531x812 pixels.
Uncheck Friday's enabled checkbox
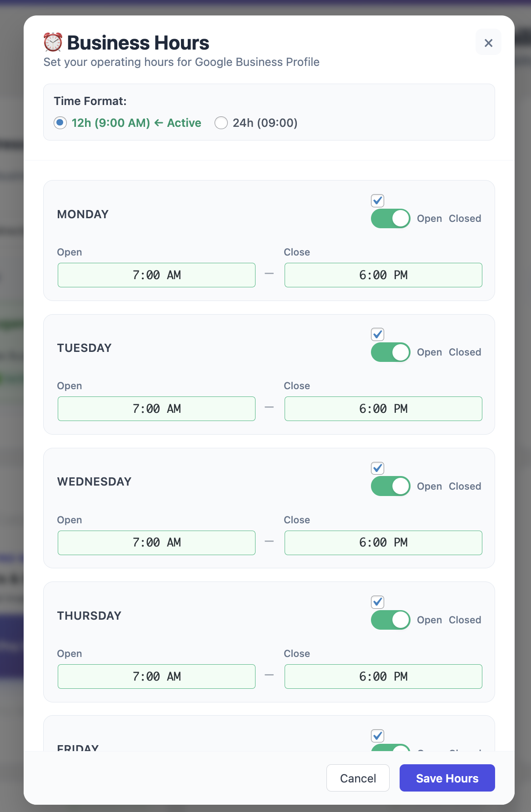click(377, 735)
